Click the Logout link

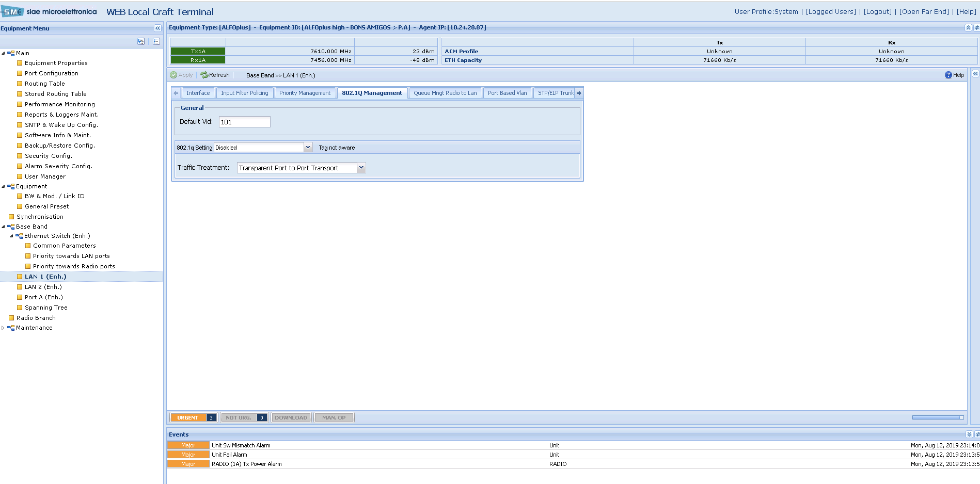pos(878,12)
